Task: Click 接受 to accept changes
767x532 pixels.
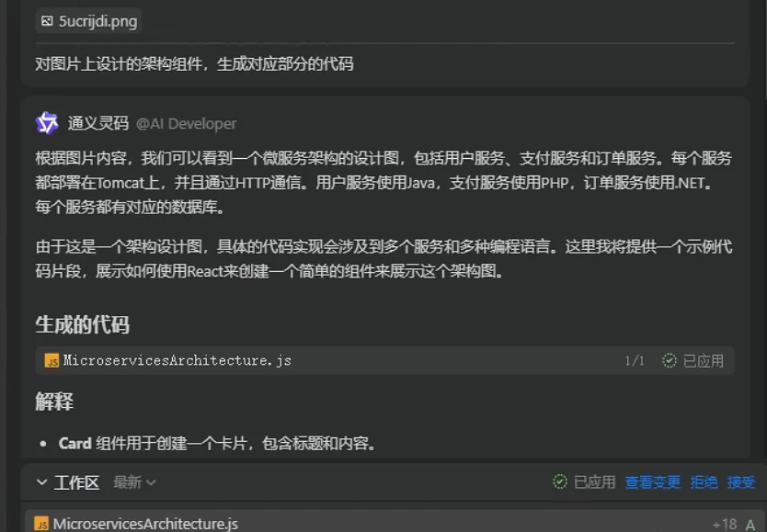Action: pos(741,482)
